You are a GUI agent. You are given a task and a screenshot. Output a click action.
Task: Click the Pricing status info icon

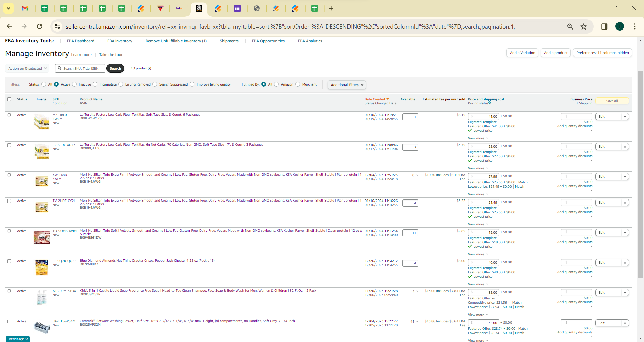(x=490, y=103)
